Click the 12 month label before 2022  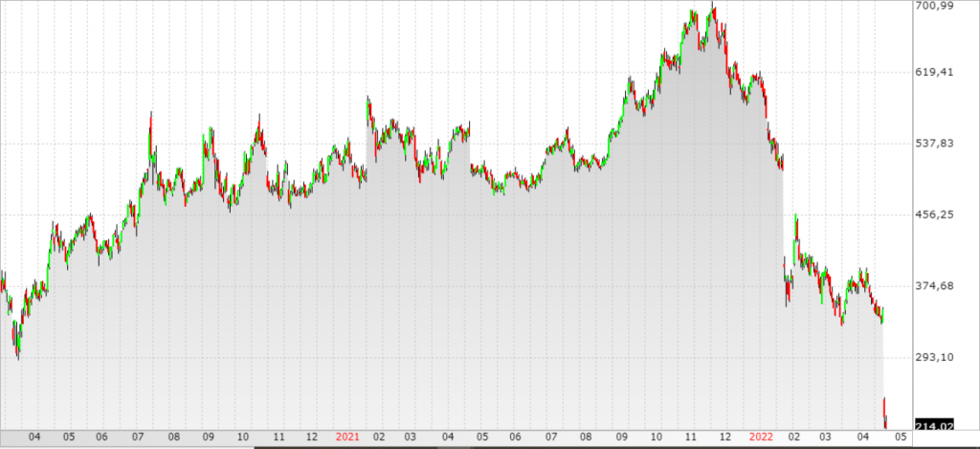point(725,437)
